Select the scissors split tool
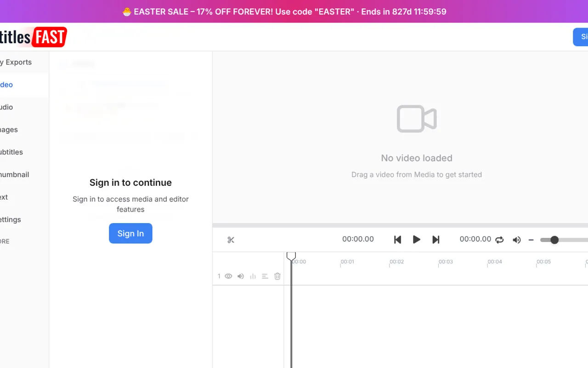The height and width of the screenshot is (368, 588). [x=231, y=240]
